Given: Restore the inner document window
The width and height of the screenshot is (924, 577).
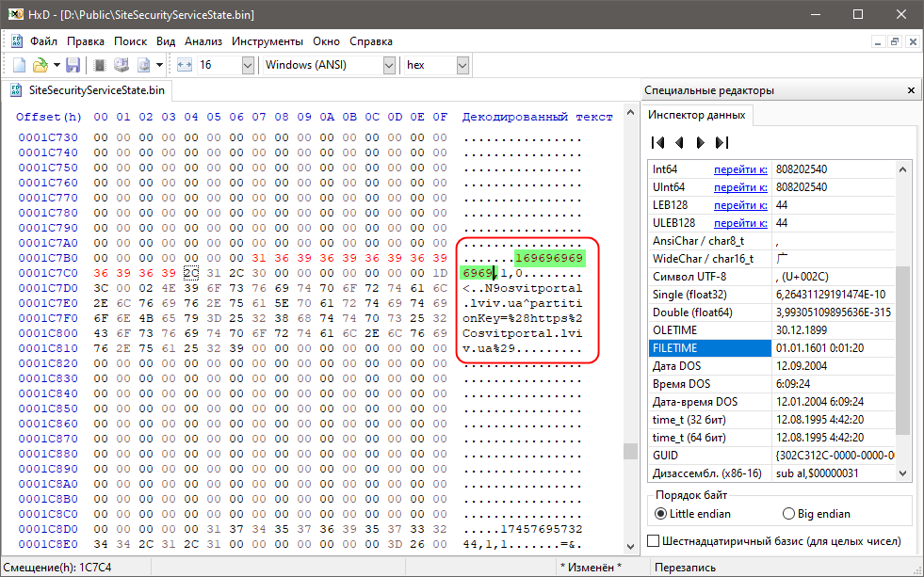Looking at the screenshot, I should point(895,41).
